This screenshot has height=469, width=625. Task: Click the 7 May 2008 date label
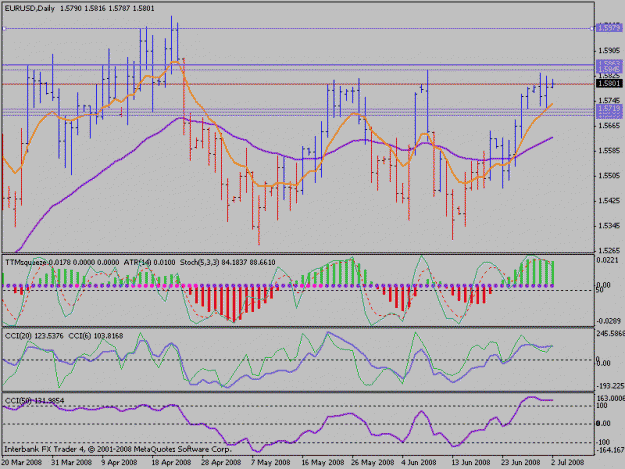click(x=270, y=462)
